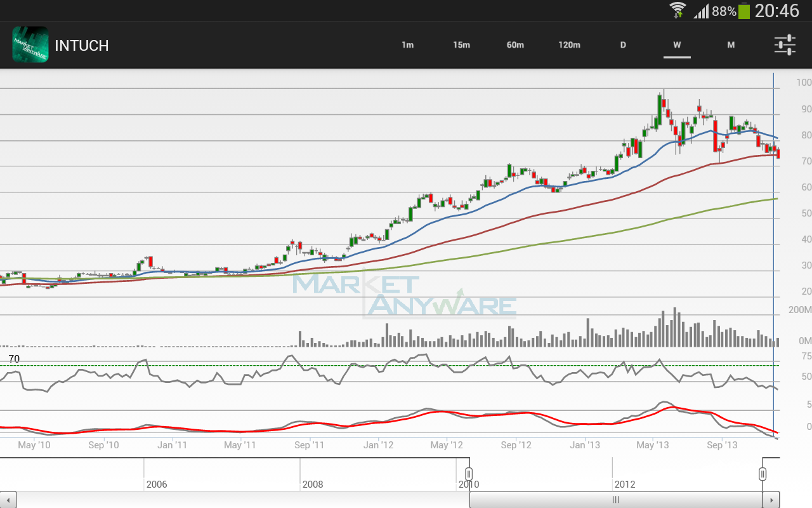Tap the INTUCH stock symbol title
This screenshot has width=812, height=508.
(82, 46)
